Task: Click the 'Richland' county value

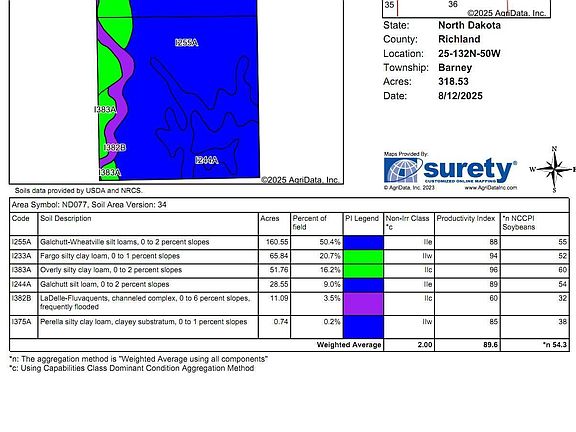Action: 459,39
